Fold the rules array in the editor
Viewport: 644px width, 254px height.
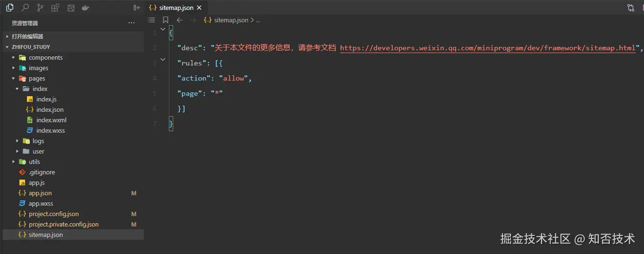(x=163, y=60)
